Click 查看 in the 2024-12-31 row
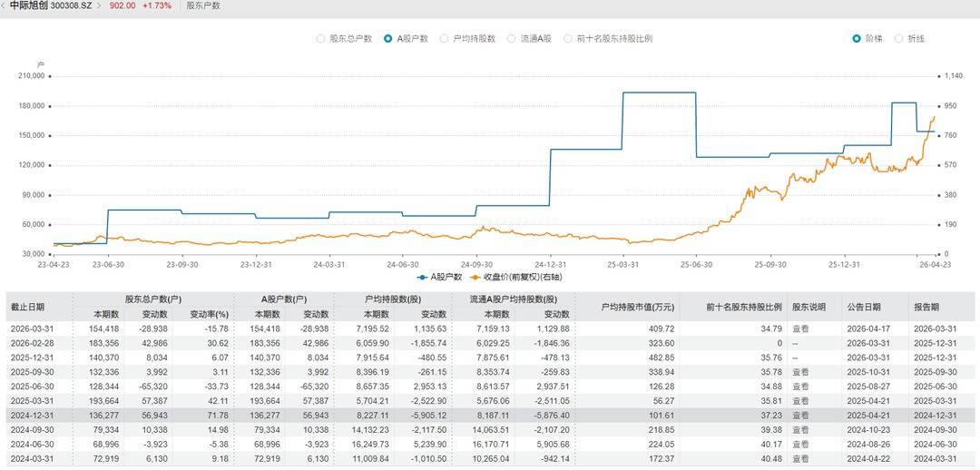The image size is (980, 470). point(799,416)
